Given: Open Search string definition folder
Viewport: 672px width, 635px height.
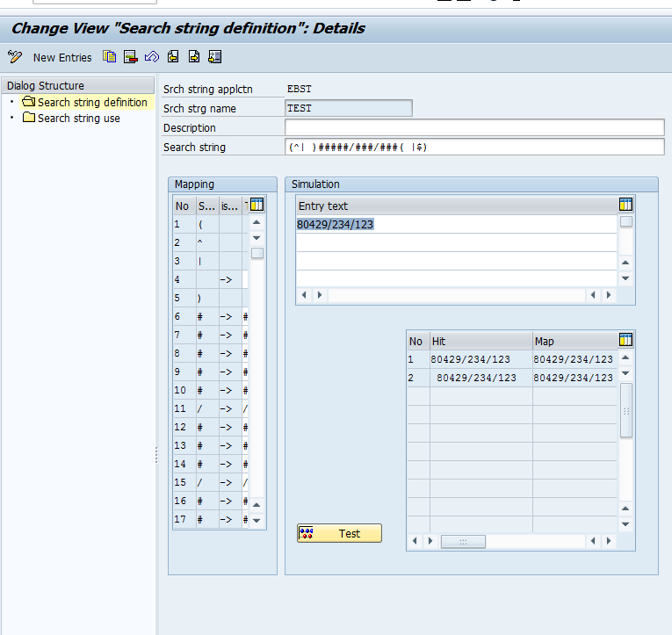Looking at the screenshot, I should click(85, 103).
